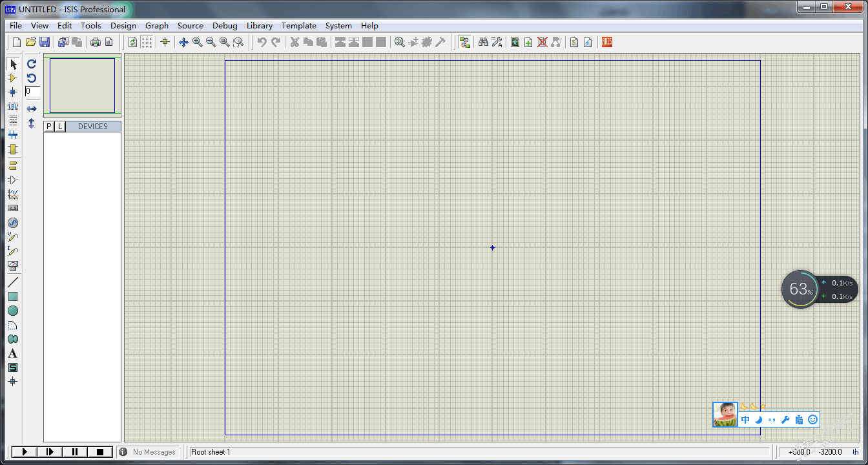Select Wire Label Mode (LBL)

[x=13, y=106]
